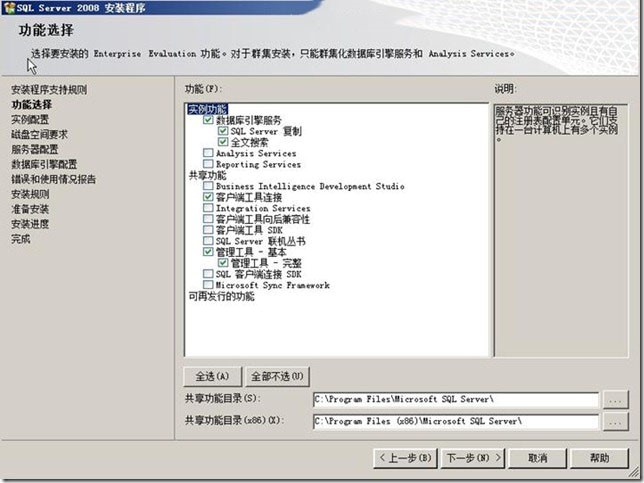
Task: Select 功能选择 step in sidebar
Action: click(x=32, y=104)
